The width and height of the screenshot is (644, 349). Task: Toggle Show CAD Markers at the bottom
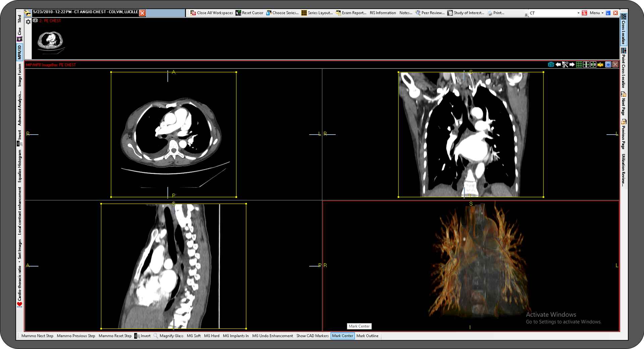[x=312, y=336]
